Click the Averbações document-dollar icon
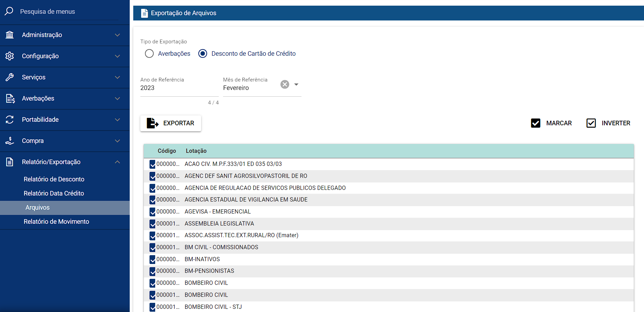 10,98
